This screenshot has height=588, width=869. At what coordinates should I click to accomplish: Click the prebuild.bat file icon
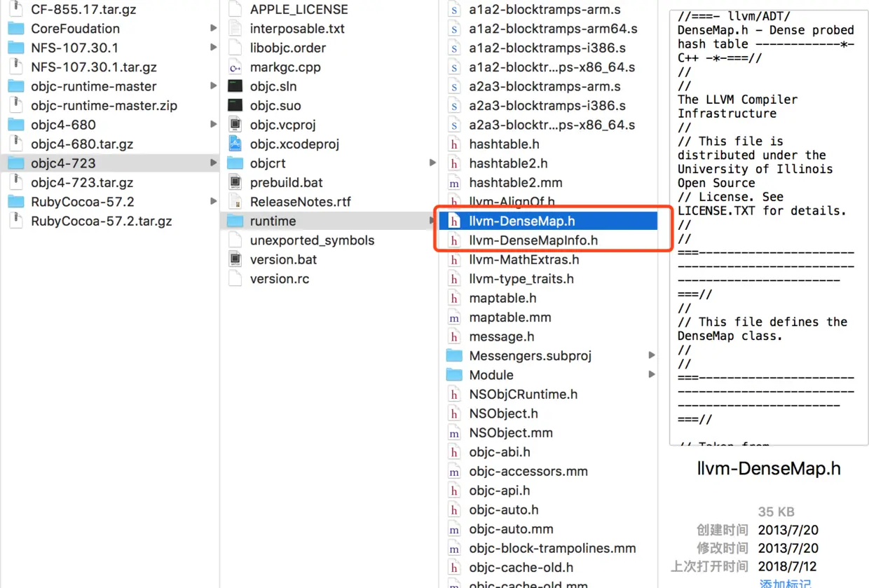pyautogui.click(x=235, y=182)
